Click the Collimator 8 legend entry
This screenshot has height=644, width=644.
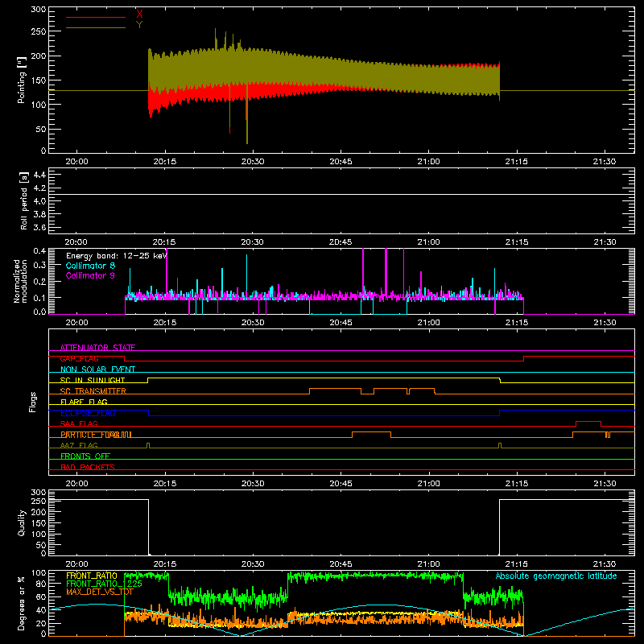(90, 266)
